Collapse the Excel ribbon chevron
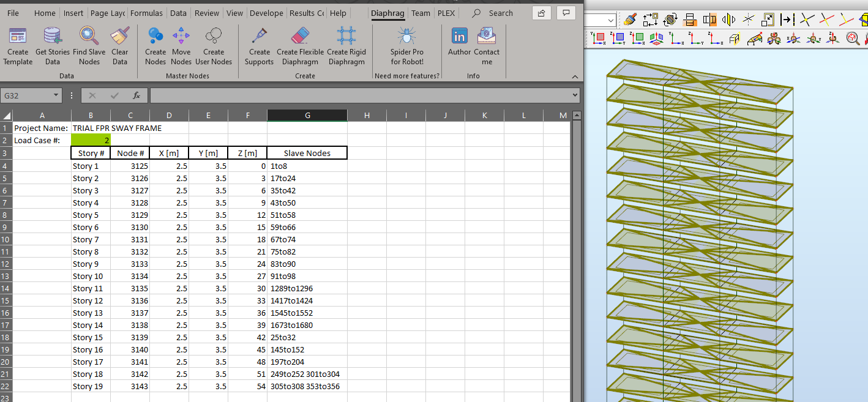 coord(575,76)
